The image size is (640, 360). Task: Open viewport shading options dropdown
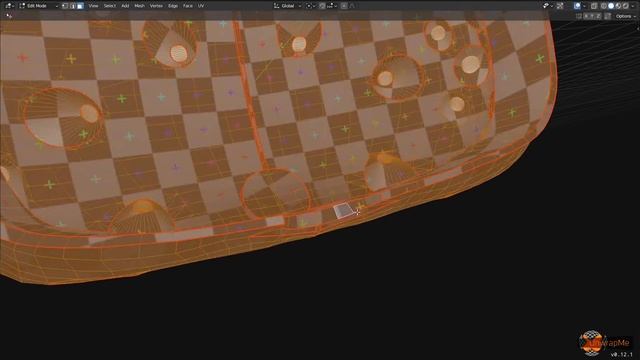pyautogui.click(x=633, y=6)
